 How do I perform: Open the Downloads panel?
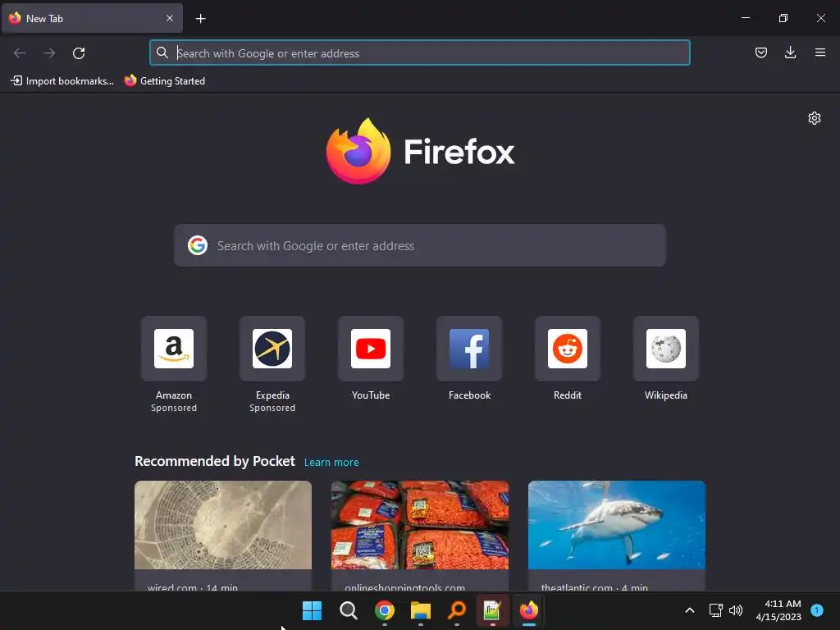[790, 52]
